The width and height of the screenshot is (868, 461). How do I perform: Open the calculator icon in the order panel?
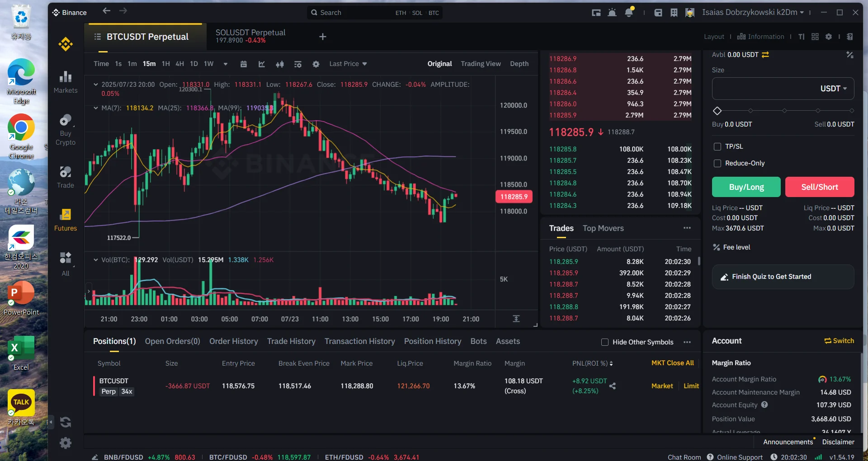click(850, 55)
